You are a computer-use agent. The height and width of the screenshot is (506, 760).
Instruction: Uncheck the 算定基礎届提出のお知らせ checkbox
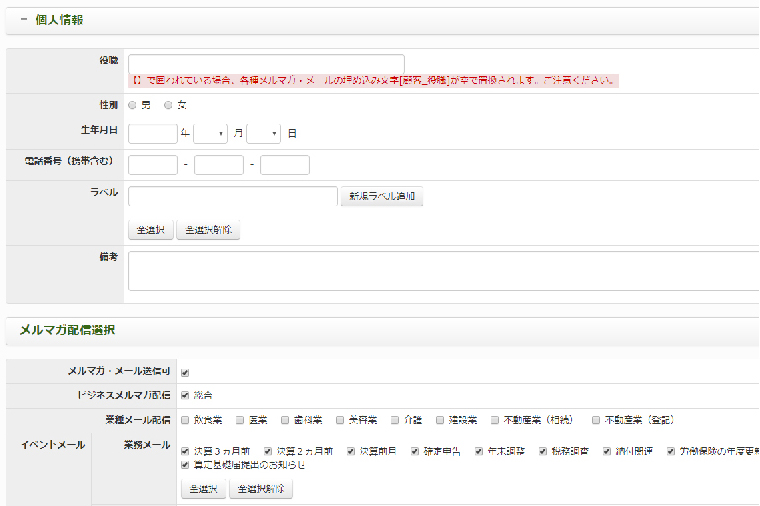tap(185, 465)
